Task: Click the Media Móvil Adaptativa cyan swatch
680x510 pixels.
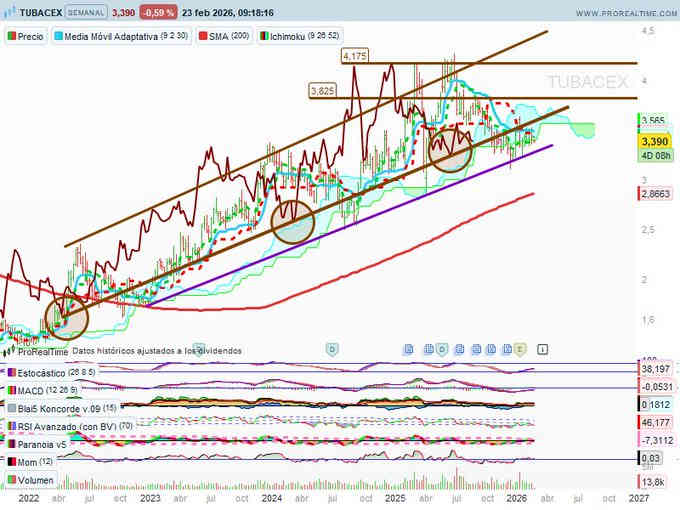Action: pos(59,36)
